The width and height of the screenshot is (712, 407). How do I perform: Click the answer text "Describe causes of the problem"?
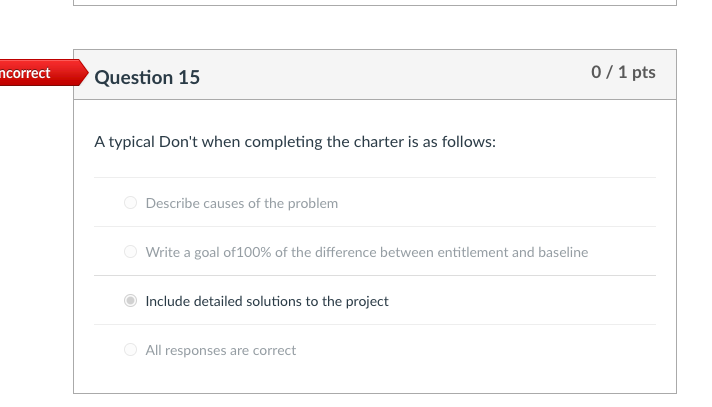[x=241, y=203]
